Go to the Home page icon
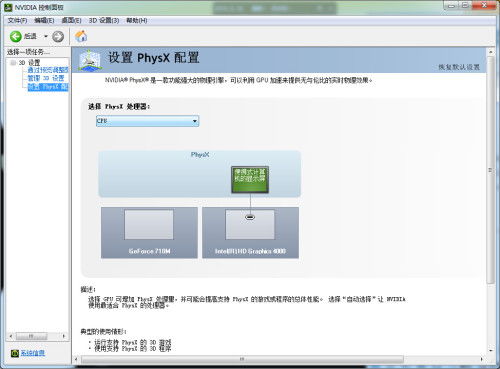Screen dimensions: 500x369 pos(81,36)
